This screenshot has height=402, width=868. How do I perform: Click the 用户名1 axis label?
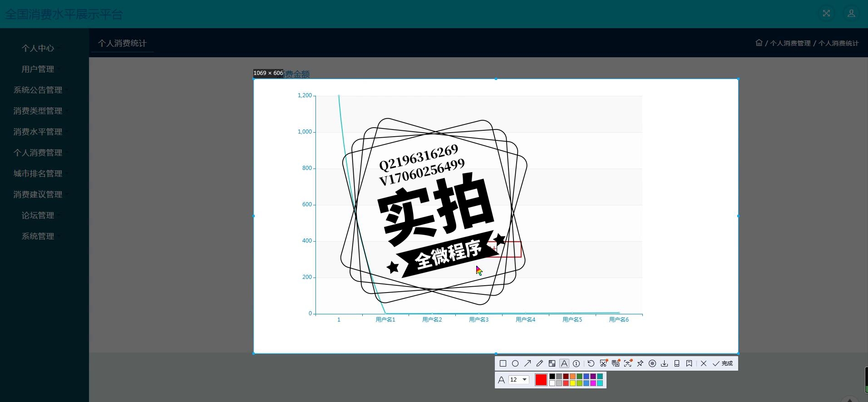click(385, 320)
